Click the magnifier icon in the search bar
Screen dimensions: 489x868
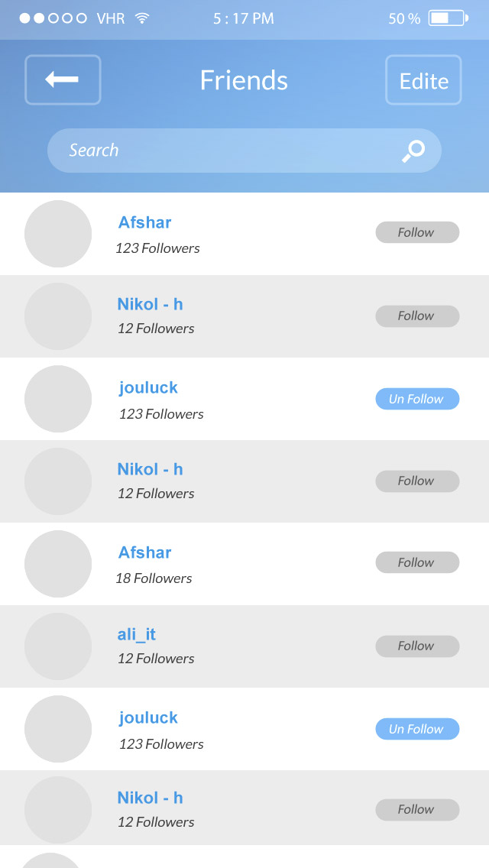point(413,151)
